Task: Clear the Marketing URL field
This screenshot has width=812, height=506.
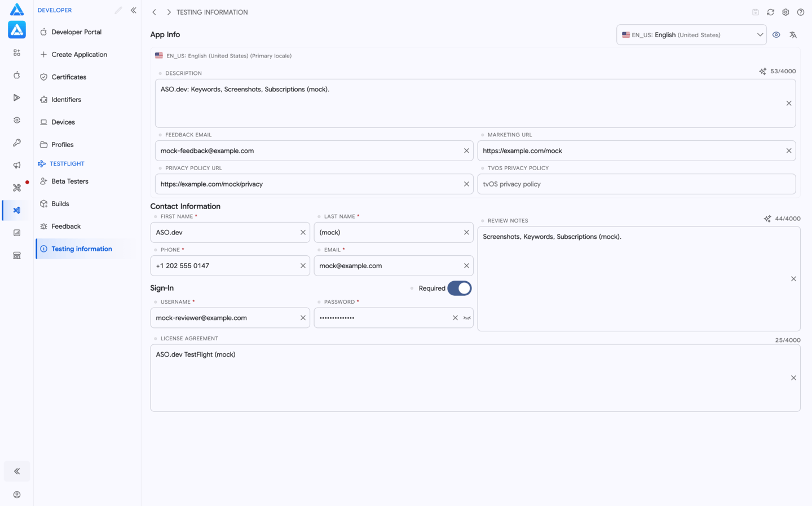Action: pos(789,151)
